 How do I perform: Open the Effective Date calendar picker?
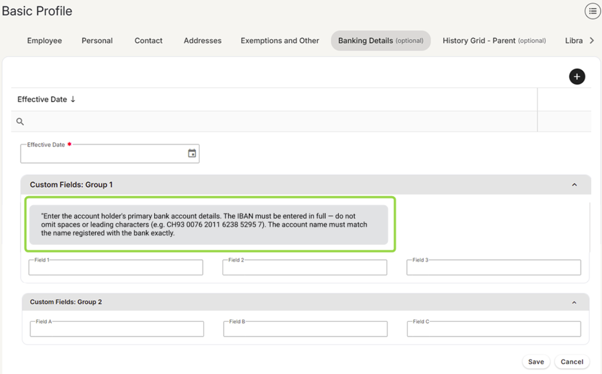(x=192, y=153)
